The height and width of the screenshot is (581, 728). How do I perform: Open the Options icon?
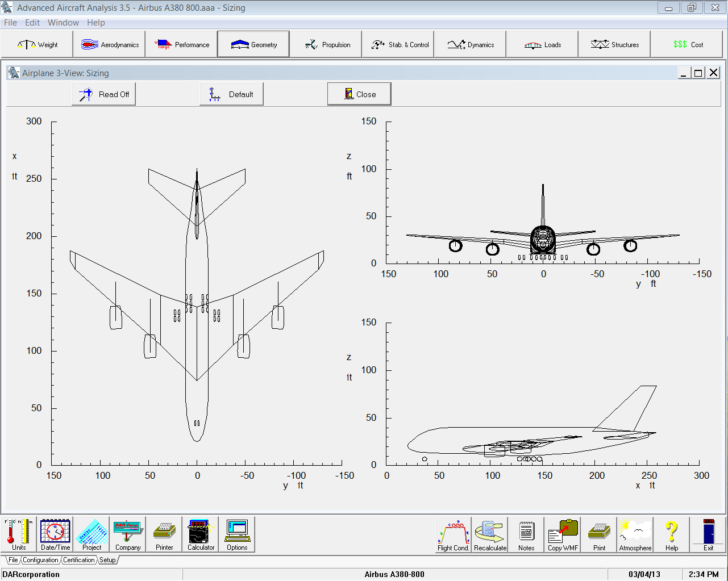237,534
